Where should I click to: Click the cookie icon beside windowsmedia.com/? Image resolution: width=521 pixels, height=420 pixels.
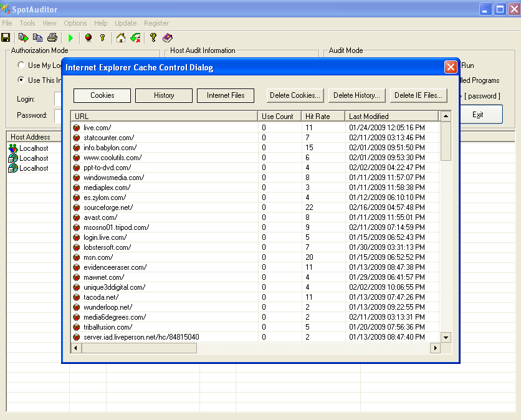[77, 178]
